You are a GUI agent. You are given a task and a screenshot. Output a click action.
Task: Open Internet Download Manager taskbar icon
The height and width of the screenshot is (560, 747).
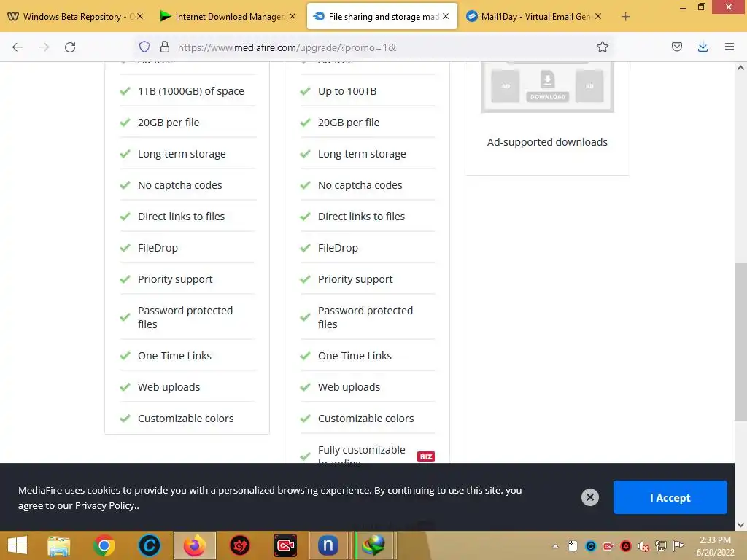[x=374, y=545]
